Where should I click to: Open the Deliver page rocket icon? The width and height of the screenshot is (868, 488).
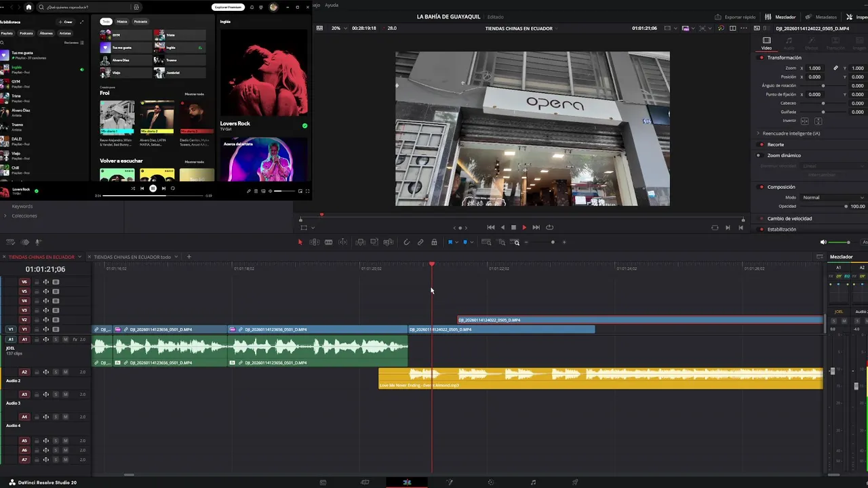[x=575, y=483]
